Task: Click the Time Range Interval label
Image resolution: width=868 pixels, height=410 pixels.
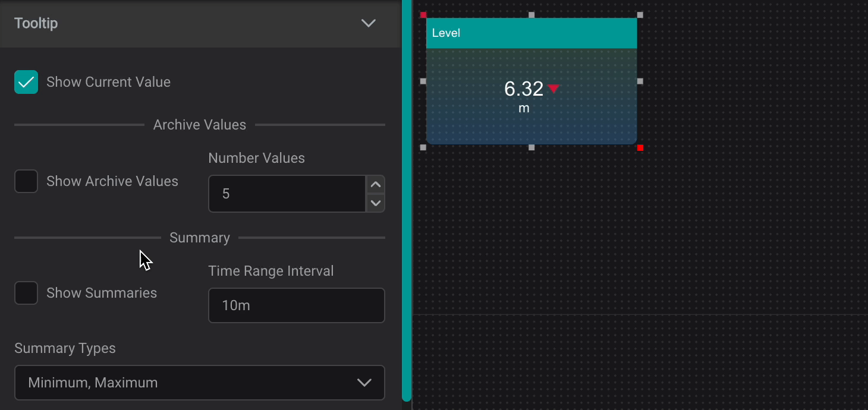Action: 271,271
